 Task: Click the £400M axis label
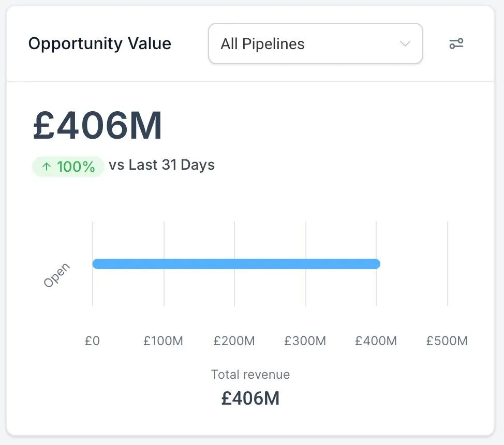[x=376, y=341]
